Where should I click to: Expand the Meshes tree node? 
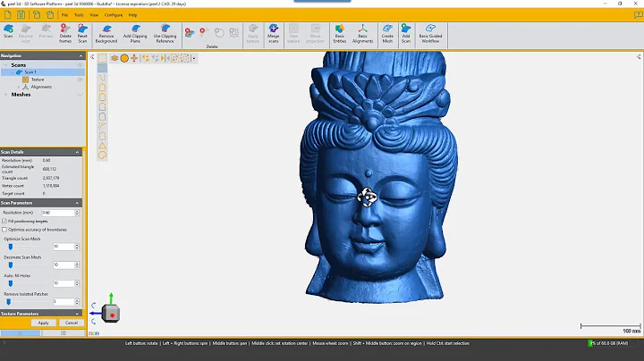5,95
